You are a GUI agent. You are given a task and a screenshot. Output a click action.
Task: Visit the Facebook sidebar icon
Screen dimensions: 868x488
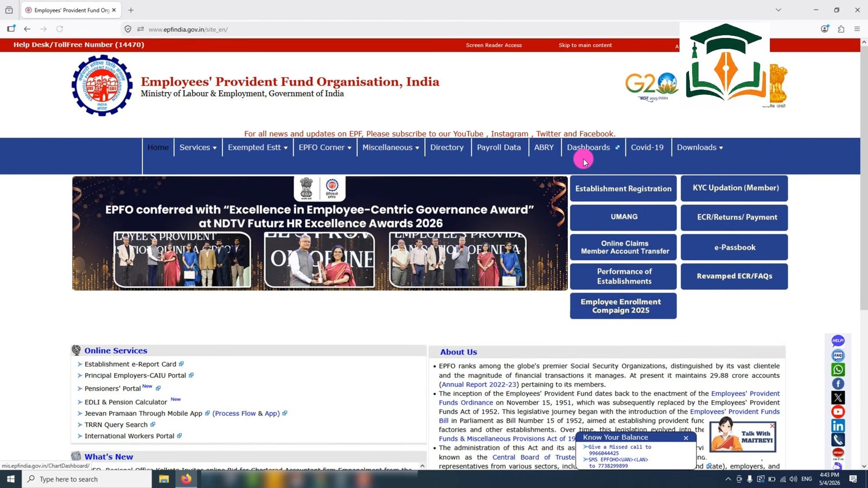[x=838, y=384]
